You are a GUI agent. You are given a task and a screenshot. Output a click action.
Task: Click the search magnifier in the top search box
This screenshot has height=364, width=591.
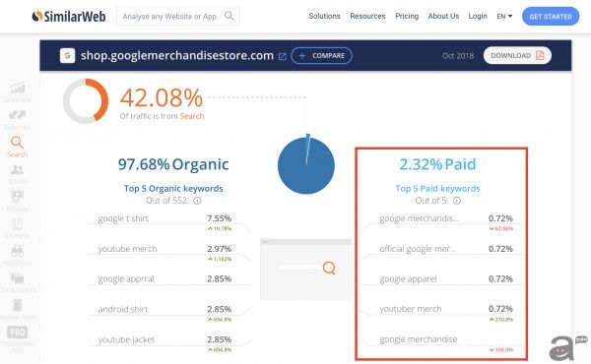[x=229, y=16]
